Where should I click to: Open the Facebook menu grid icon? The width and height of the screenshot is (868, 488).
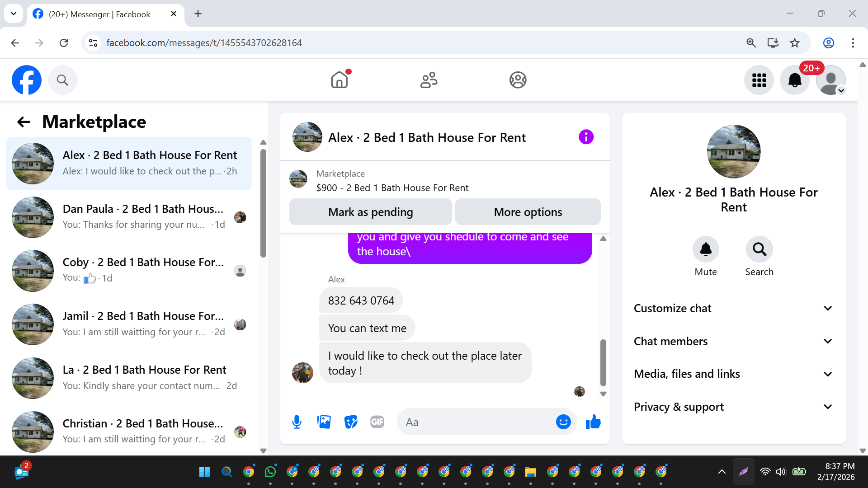pos(759,80)
